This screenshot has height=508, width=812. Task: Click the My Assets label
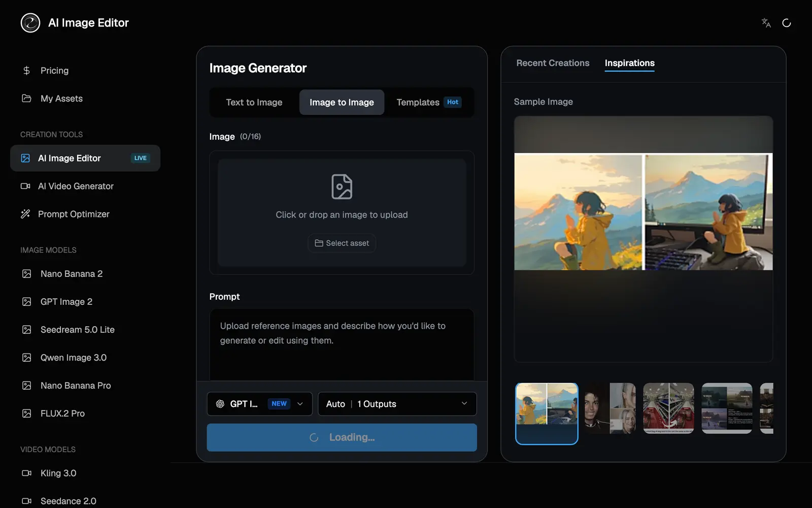pos(61,99)
